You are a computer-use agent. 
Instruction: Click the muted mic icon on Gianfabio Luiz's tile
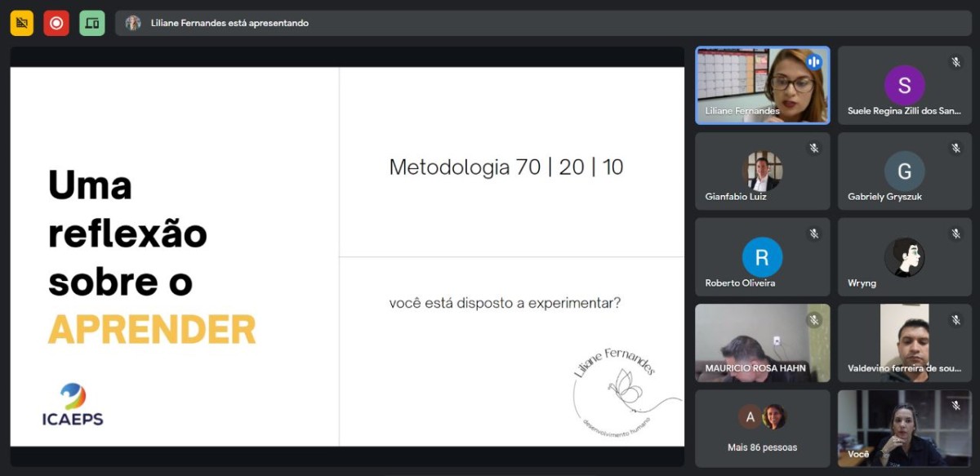[813, 148]
